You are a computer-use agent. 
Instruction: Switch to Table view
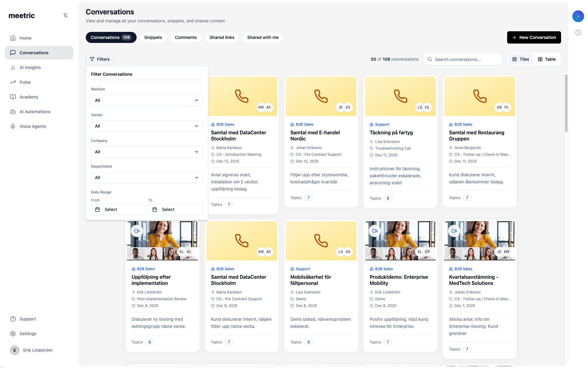[547, 59]
